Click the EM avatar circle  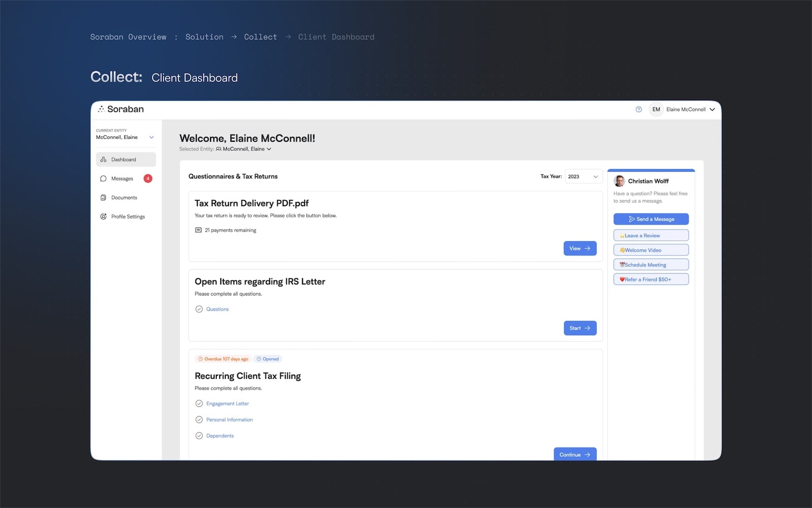coord(656,109)
